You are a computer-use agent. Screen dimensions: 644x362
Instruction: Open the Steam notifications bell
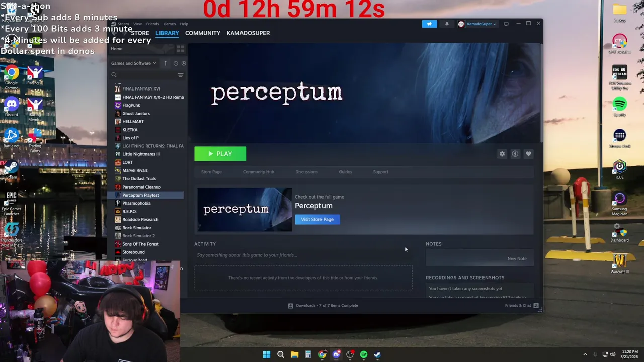coord(447,24)
